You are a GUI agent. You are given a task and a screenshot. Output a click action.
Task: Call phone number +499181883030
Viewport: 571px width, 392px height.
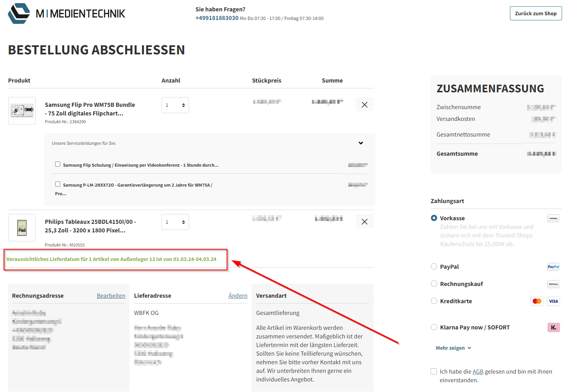pos(217,18)
